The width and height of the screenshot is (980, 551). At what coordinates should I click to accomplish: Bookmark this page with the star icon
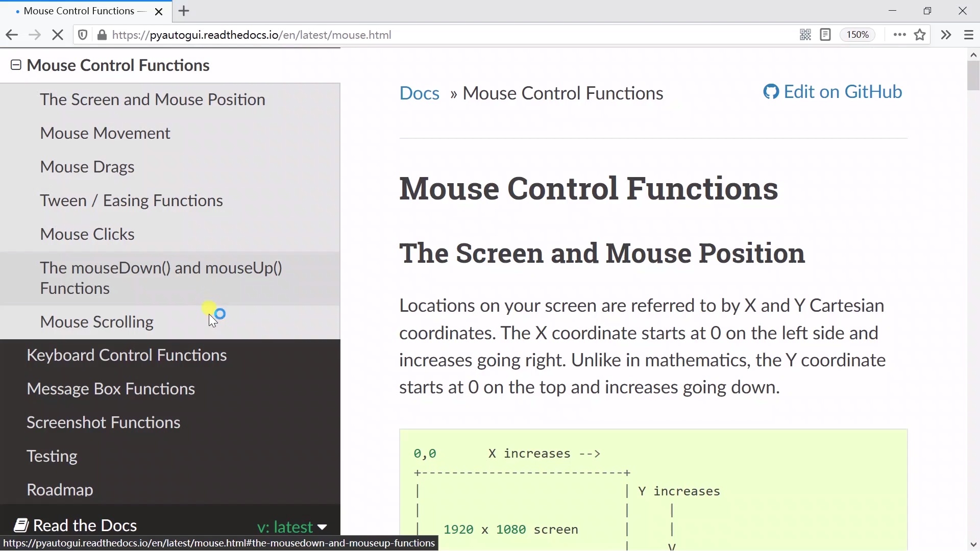tap(920, 35)
